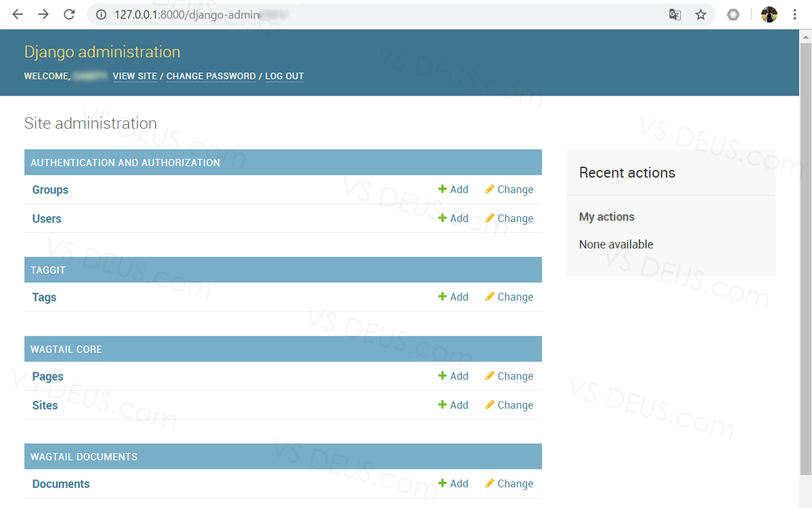Select the My actions label
Viewport: 812px width, 508px height.
pyautogui.click(x=607, y=217)
